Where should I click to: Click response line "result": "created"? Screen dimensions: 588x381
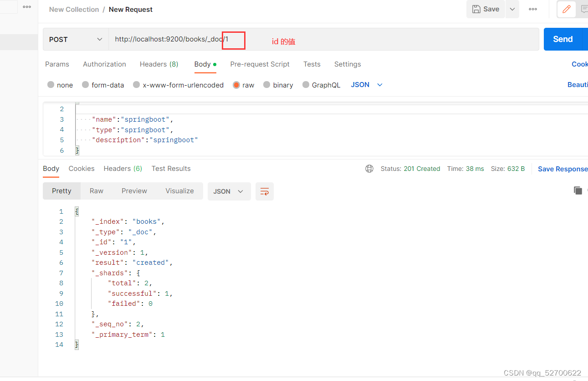(132, 263)
